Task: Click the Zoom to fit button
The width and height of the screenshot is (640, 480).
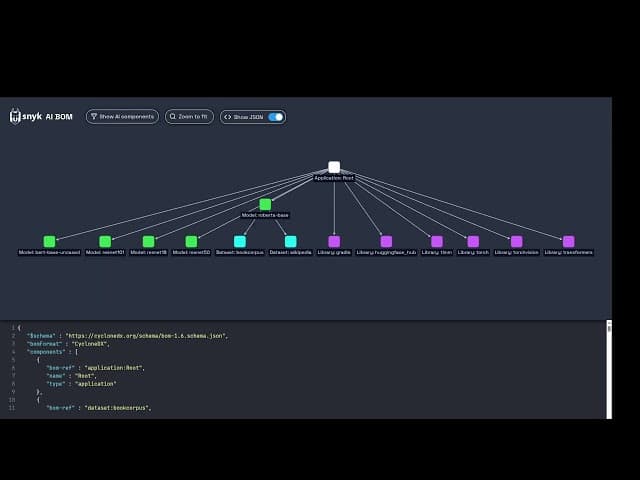Action: (189, 117)
